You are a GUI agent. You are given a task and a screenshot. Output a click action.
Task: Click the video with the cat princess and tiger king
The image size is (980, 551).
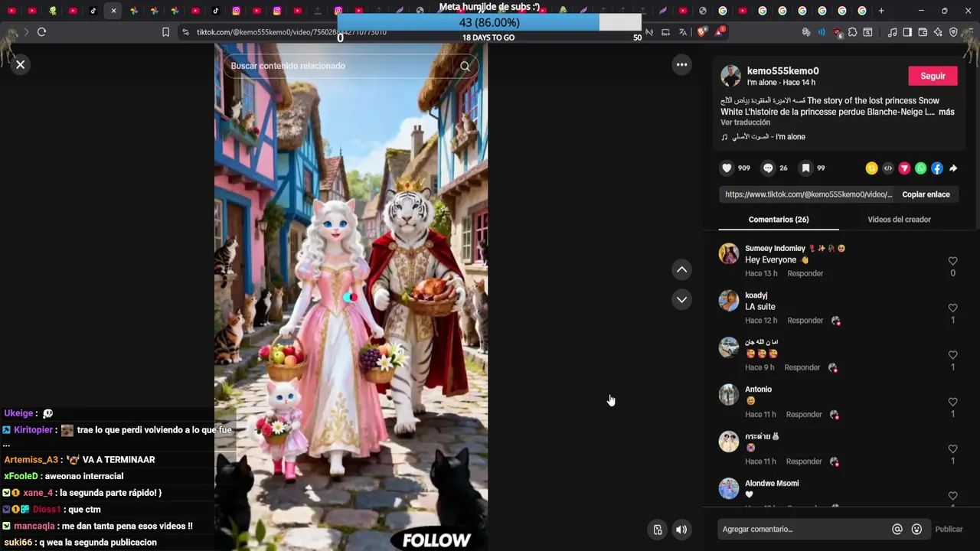[x=351, y=297]
